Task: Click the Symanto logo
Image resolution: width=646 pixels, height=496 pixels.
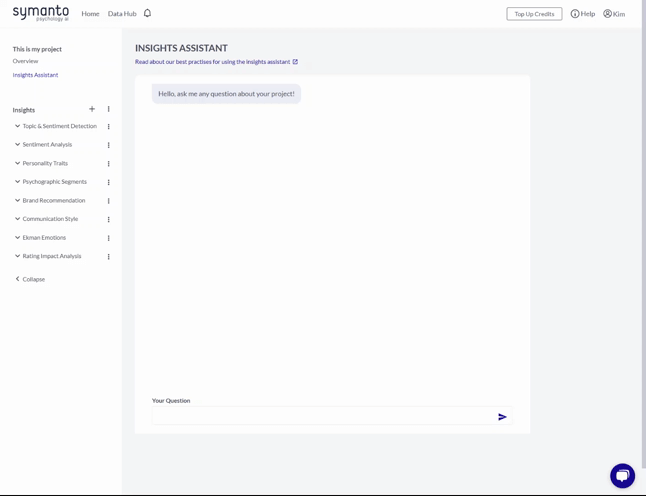Action: click(41, 13)
